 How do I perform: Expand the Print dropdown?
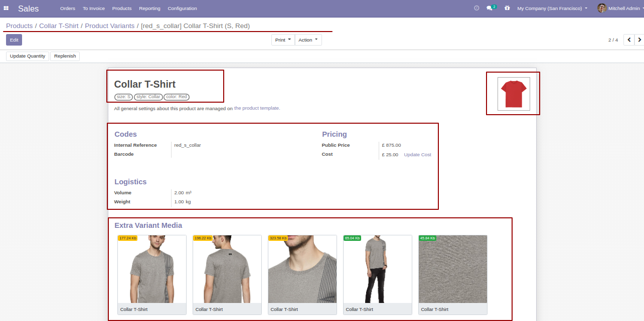[283, 40]
